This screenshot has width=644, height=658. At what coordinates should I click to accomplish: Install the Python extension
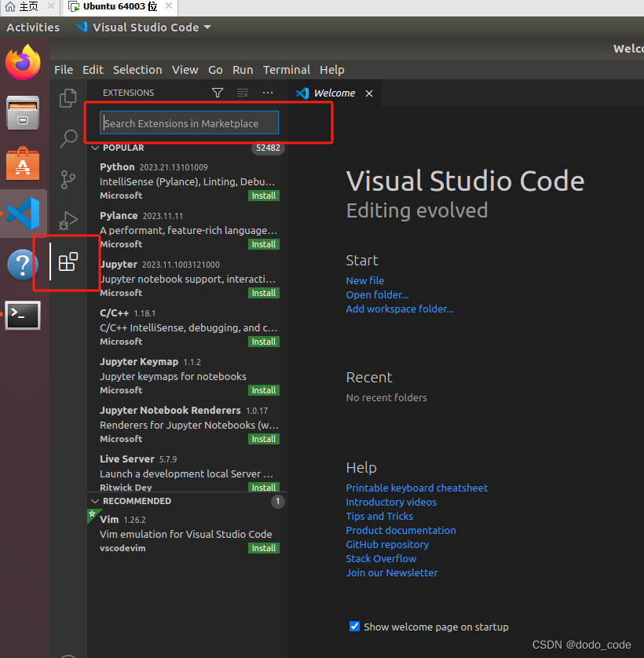coord(264,196)
